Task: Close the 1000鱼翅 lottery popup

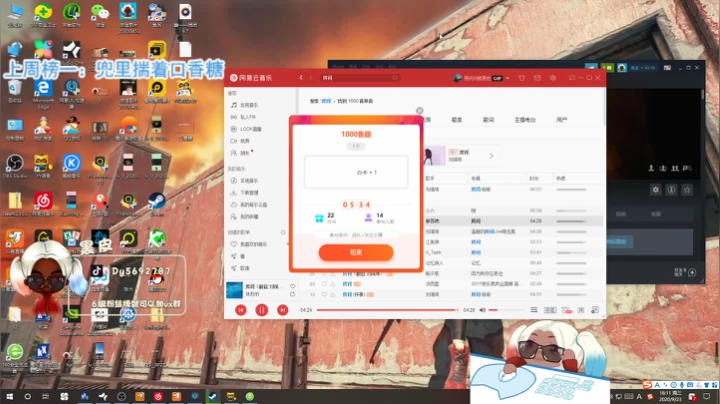Action: [419, 111]
